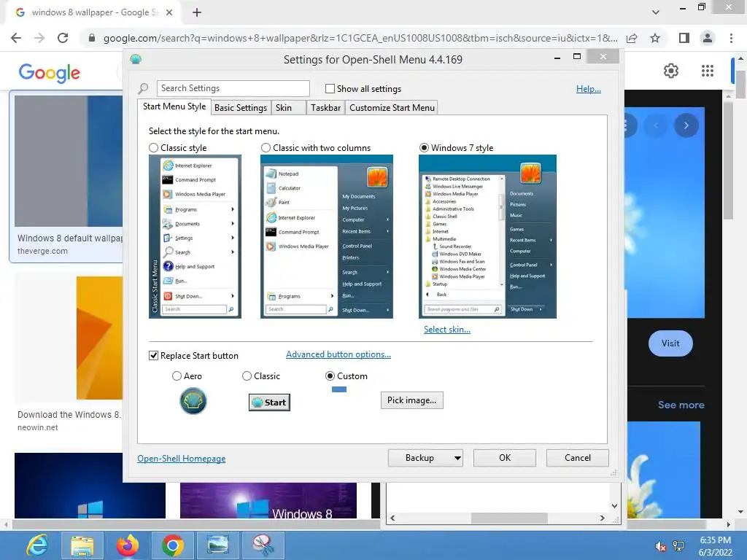Screen dimensions: 747x560
Task: Choose the Classic start button option
Action: point(247,376)
